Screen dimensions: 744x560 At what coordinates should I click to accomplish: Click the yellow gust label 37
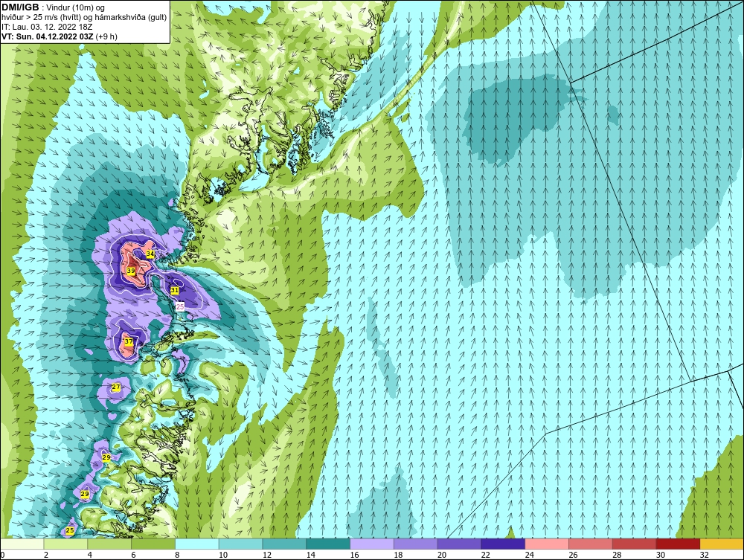[129, 341]
